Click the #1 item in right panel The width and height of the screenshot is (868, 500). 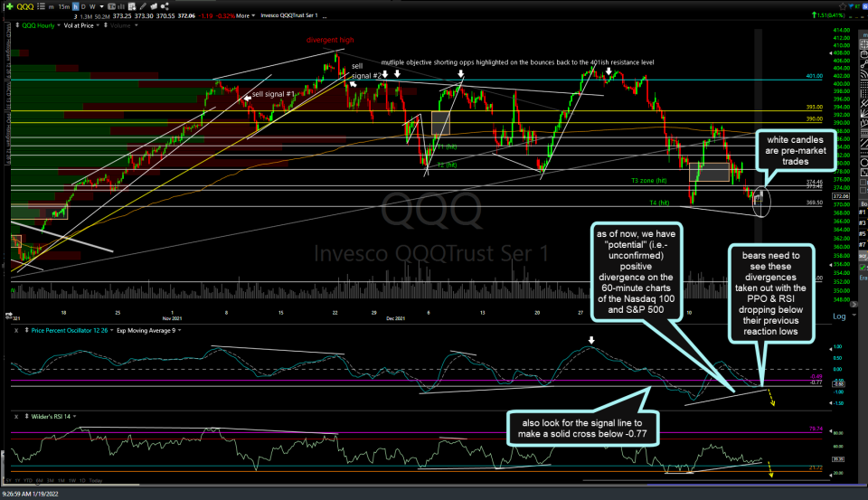pos(863,212)
